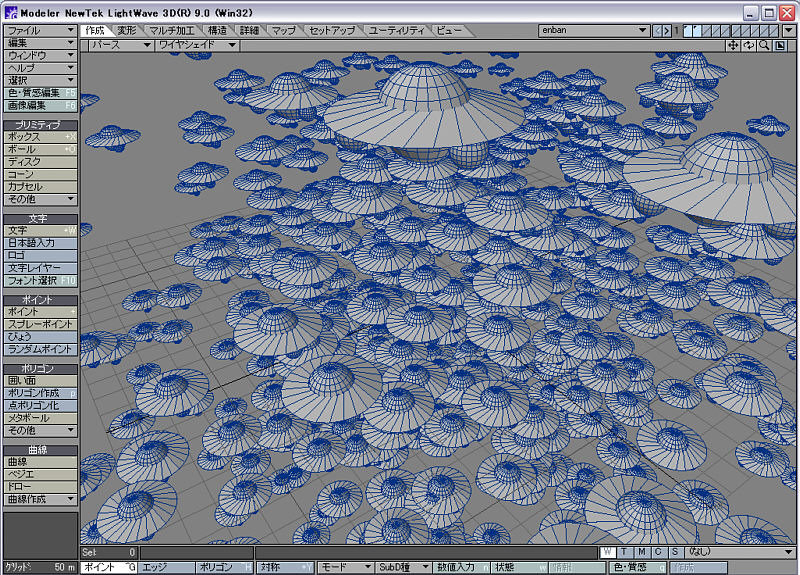This screenshot has width=800, height=575.
Task: Open the enban object dropdown
Action: pos(594,31)
